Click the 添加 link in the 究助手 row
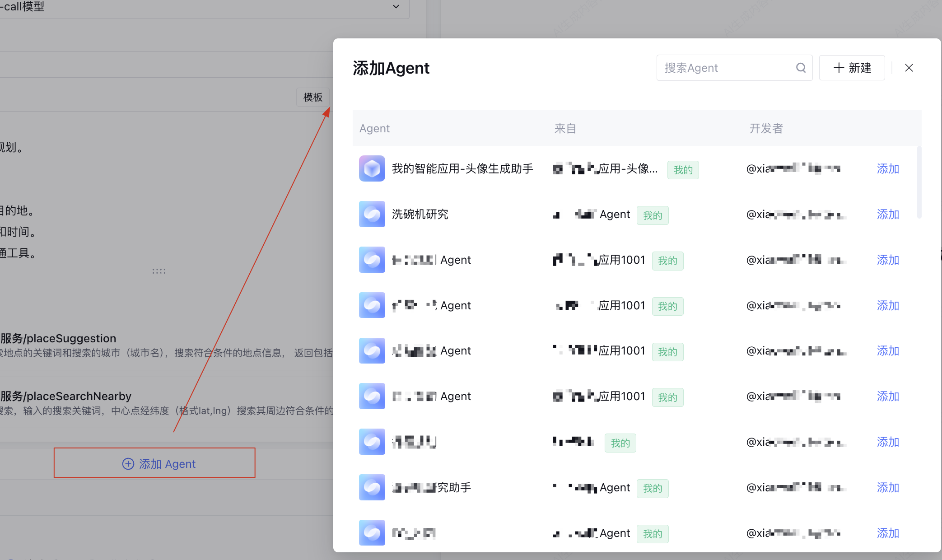 point(888,488)
